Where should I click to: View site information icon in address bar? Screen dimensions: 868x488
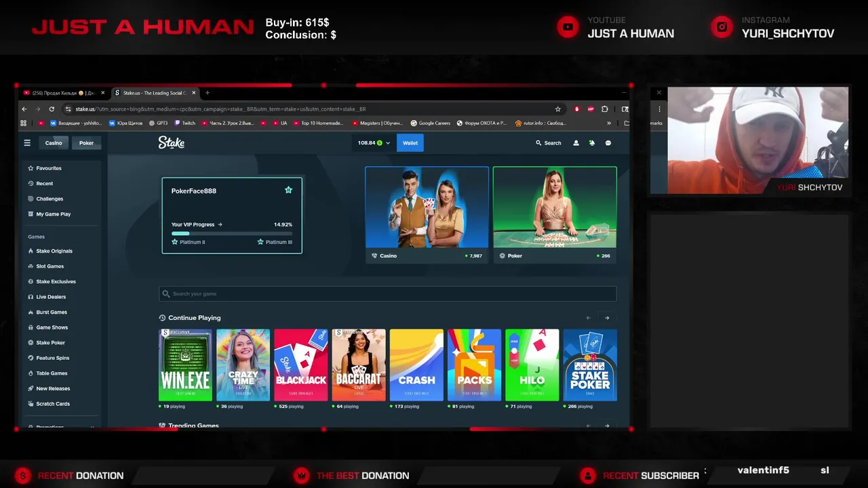pyautogui.click(x=68, y=108)
